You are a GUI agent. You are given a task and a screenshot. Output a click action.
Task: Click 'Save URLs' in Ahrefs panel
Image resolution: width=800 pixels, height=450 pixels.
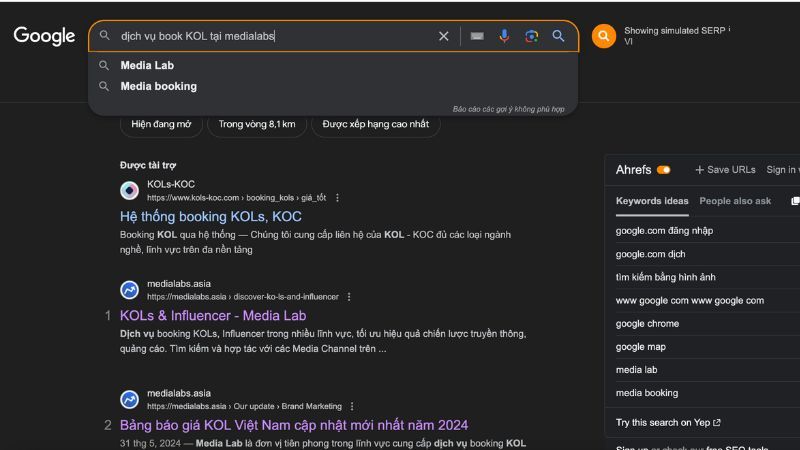(x=725, y=170)
